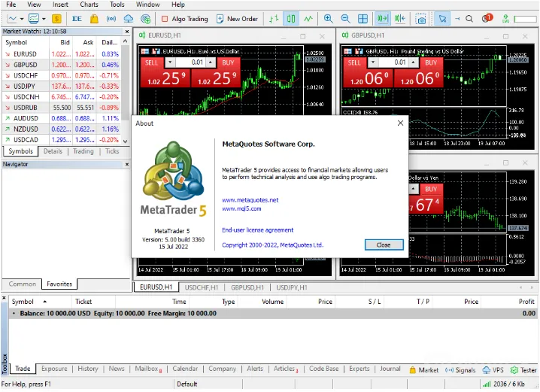The height and width of the screenshot is (392, 540).
Task: Zoom out of the chart
Action: 345,19
